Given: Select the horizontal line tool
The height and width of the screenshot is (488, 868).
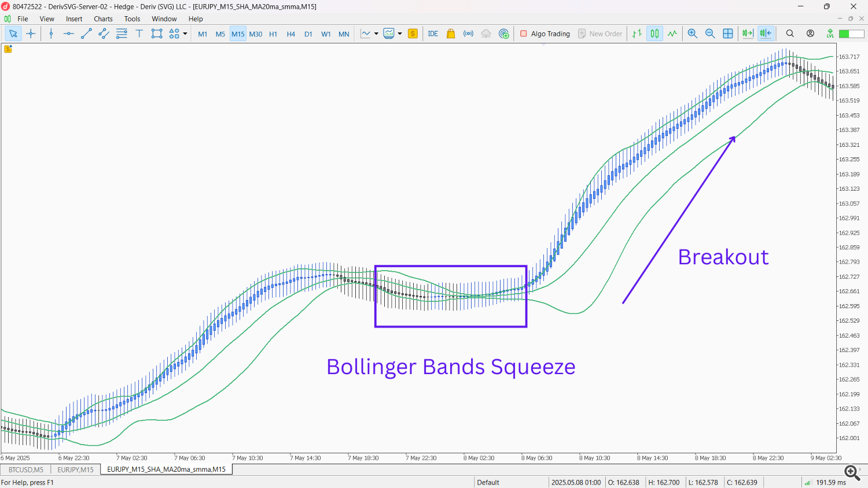Looking at the screenshot, I should click(x=68, y=34).
